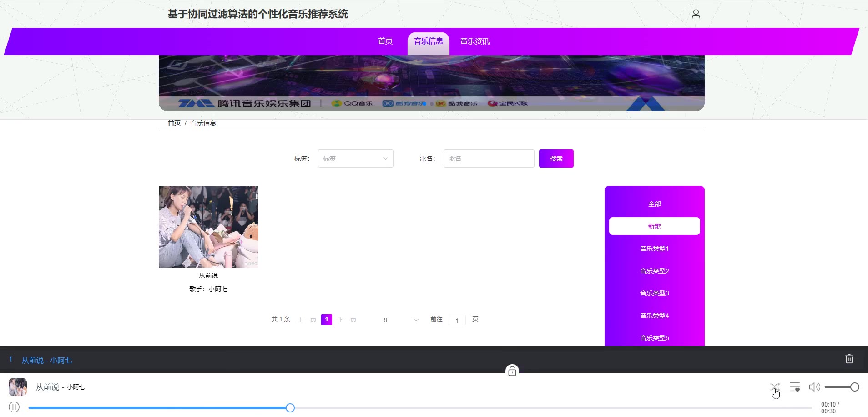Select the 新歌 category

[x=655, y=226]
